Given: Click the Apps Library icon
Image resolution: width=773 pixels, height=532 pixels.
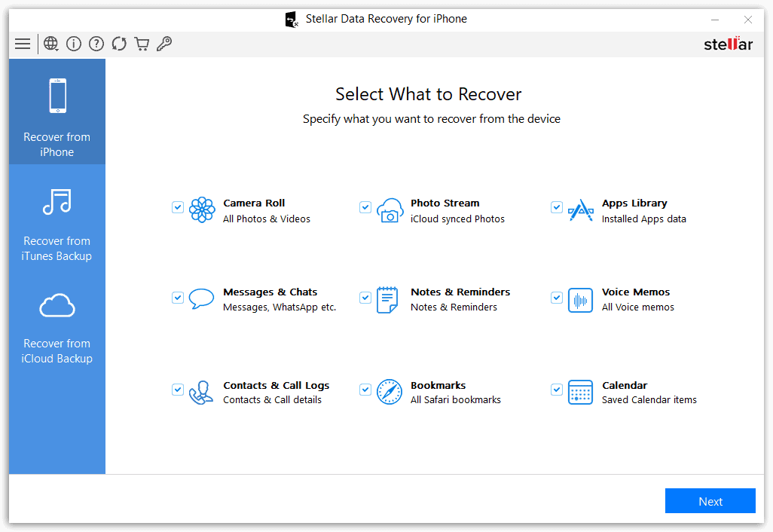Looking at the screenshot, I should tap(580, 210).
